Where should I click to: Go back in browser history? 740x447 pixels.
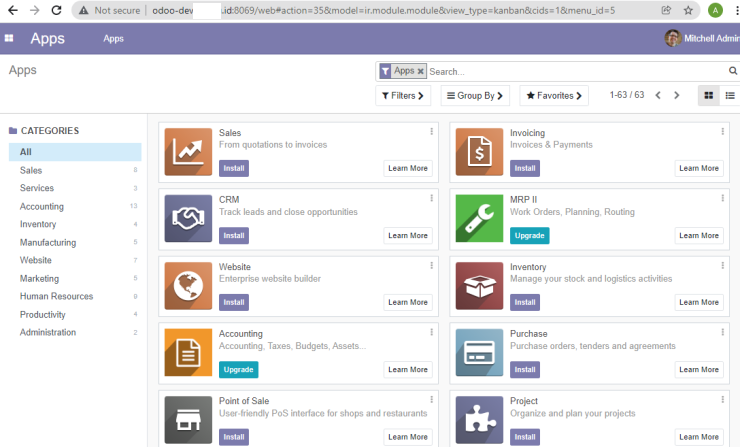[x=13, y=10]
